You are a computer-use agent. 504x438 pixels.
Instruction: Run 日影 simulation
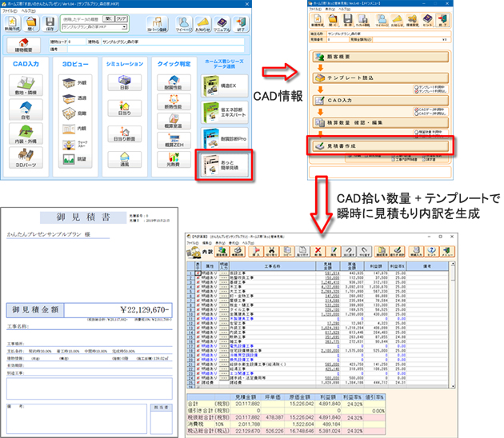[x=124, y=82]
